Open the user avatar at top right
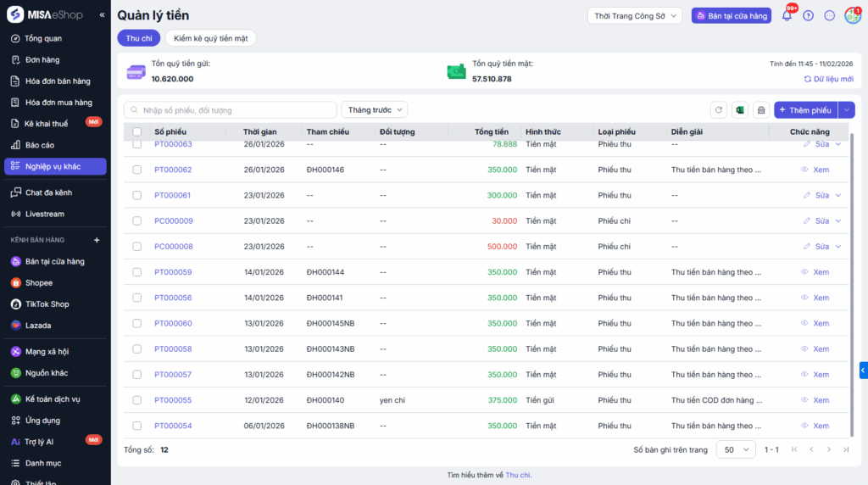 point(852,16)
